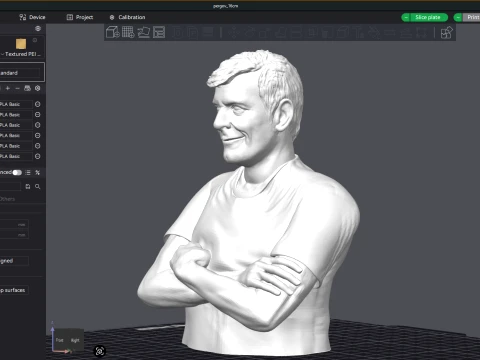This screenshot has height=360, width=480.
Task: Open the 'Aligned' seam dropdown
Action: point(14,261)
